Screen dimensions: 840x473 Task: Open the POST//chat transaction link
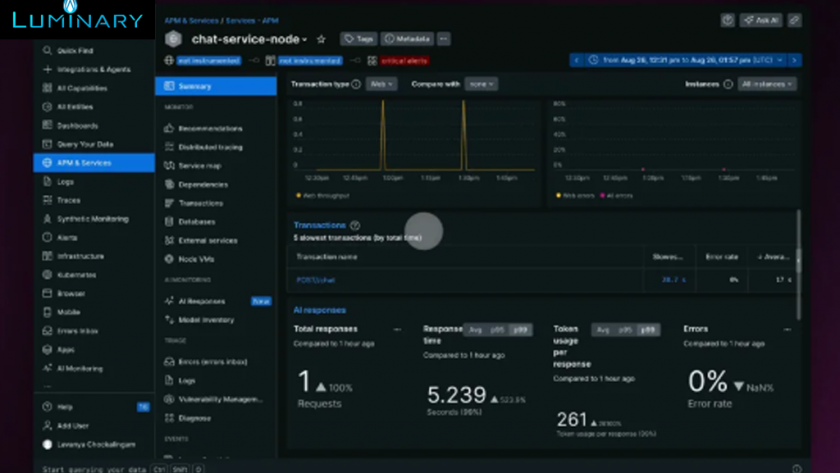tap(316, 280)
